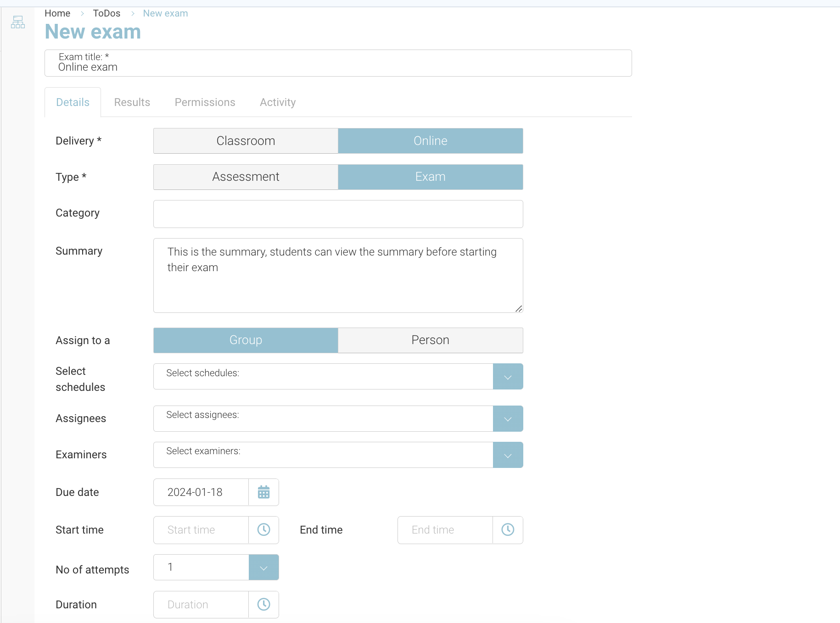Click the Duration clock icon
The height and width of the screenshot is (623, 840).
263,605
